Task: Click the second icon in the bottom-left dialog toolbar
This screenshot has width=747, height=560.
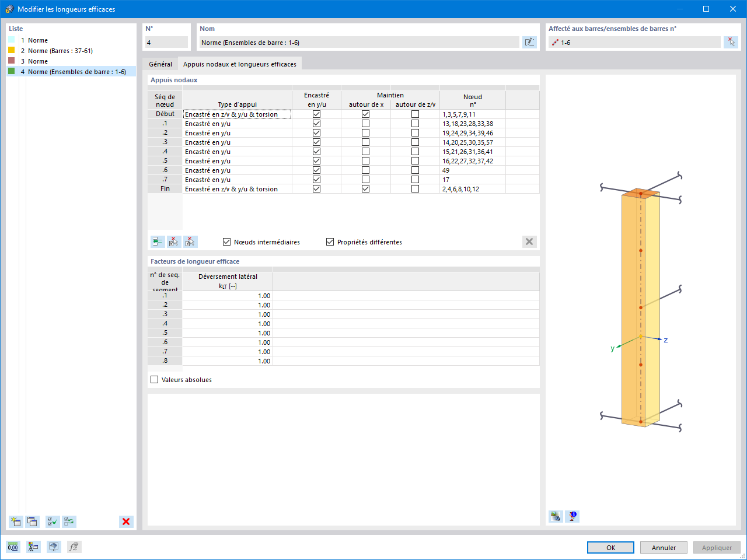Action: pos(33,547)
